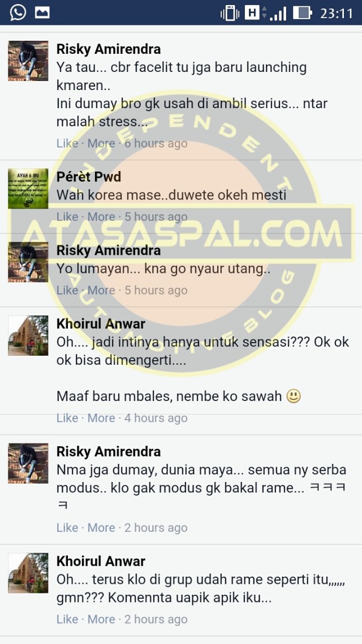Tap the signal strength bars icon
The width and height of the screenshot is (362, 644).
(x=279, y=13)
